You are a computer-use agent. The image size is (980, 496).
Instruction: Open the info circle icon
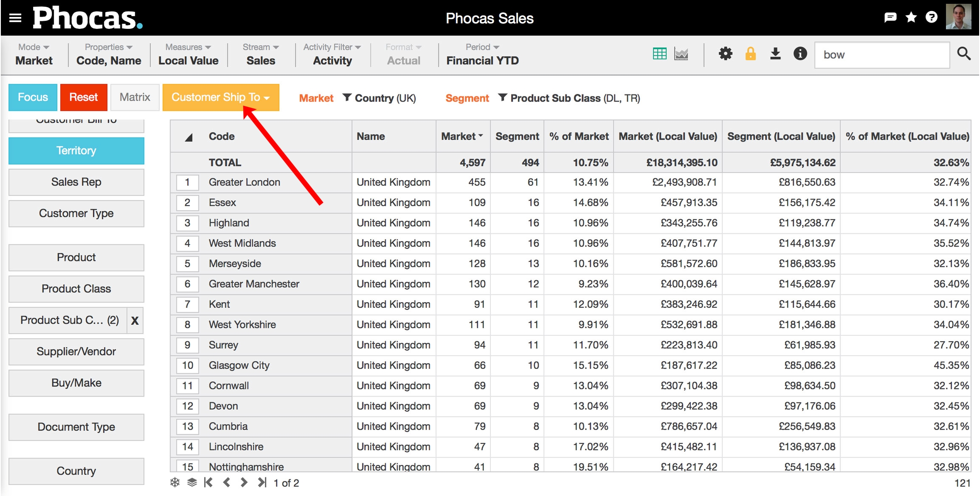(x=800, y=54)
